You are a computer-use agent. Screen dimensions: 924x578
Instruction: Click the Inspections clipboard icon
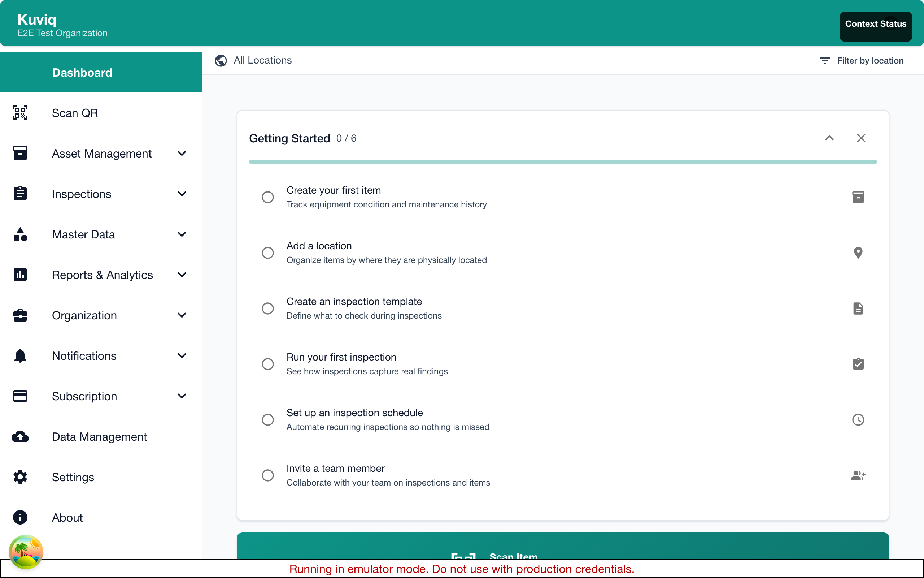pyautogui.click(x=20, y=193)
